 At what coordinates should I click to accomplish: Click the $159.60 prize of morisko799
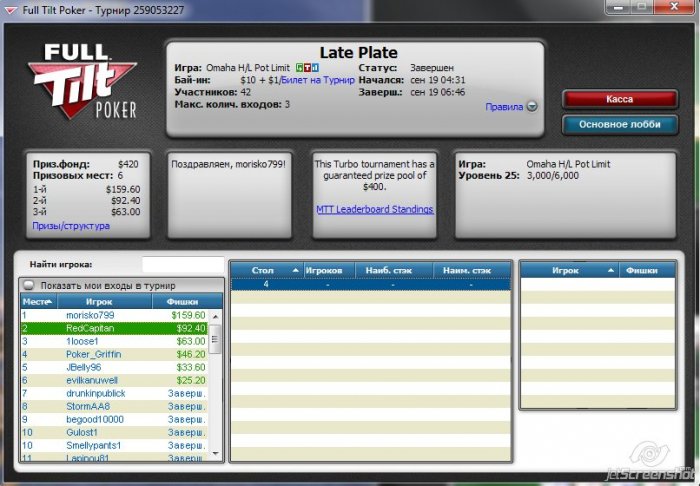pos(188,315)
